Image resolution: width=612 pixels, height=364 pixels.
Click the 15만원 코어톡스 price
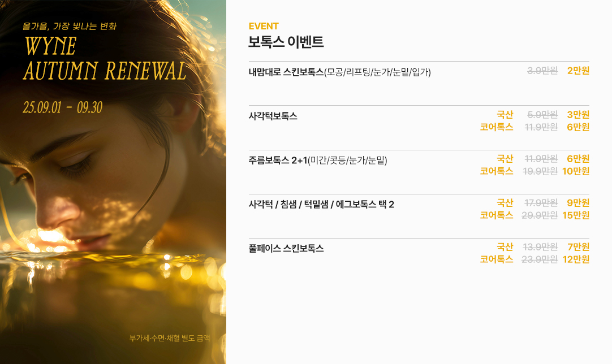pos(576,215)
